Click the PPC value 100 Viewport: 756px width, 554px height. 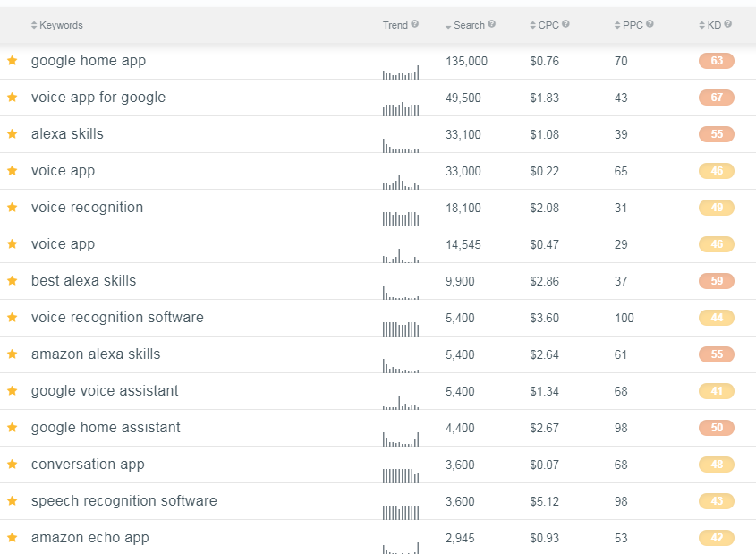pos(624,319)
